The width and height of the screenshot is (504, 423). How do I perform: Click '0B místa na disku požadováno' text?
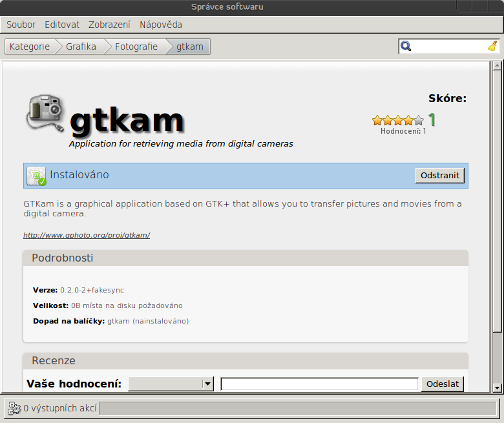coord(127,305)
